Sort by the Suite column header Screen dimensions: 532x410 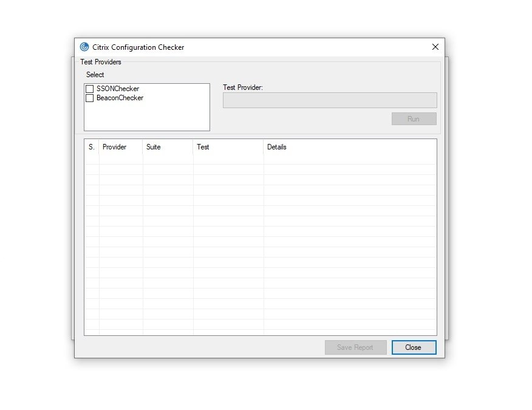pos(168,147)
